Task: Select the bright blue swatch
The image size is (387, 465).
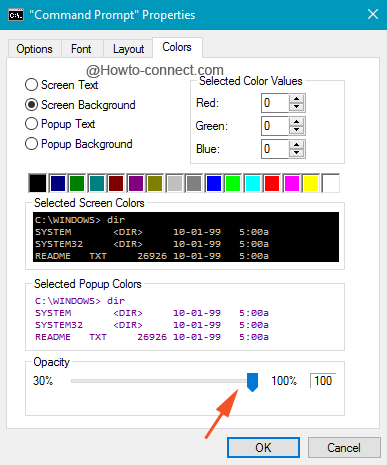Action: [214, 183]
